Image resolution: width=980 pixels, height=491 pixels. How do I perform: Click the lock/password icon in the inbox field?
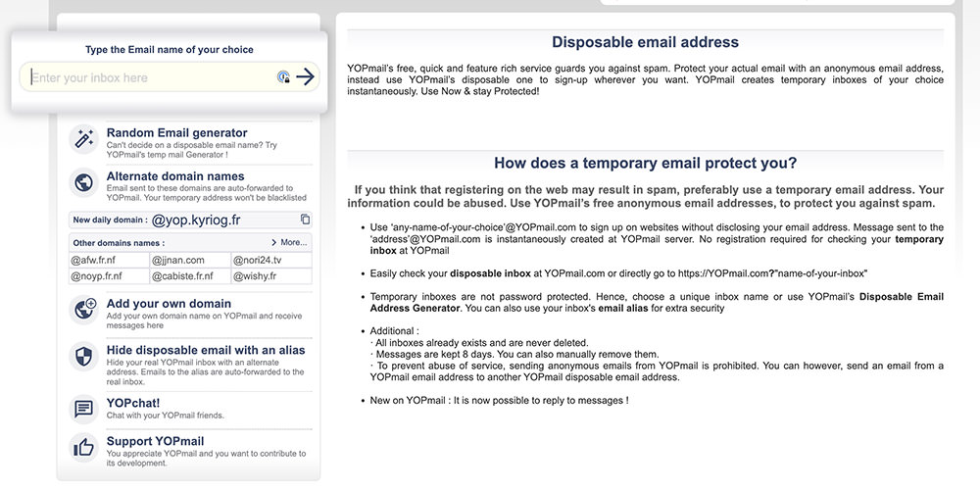pyautogui.click(x=284, y=76)
